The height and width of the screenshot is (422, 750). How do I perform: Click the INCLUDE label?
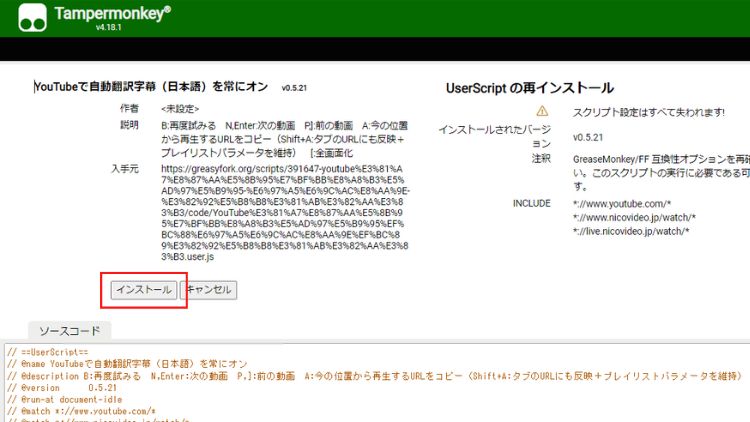tap(531, 203)
